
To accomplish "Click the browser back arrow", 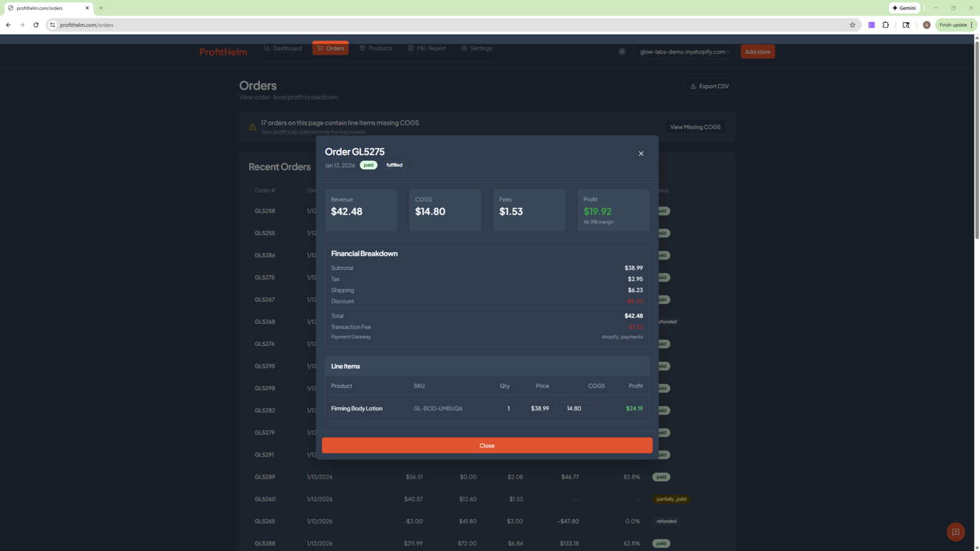I will click(x=9, y=25).
